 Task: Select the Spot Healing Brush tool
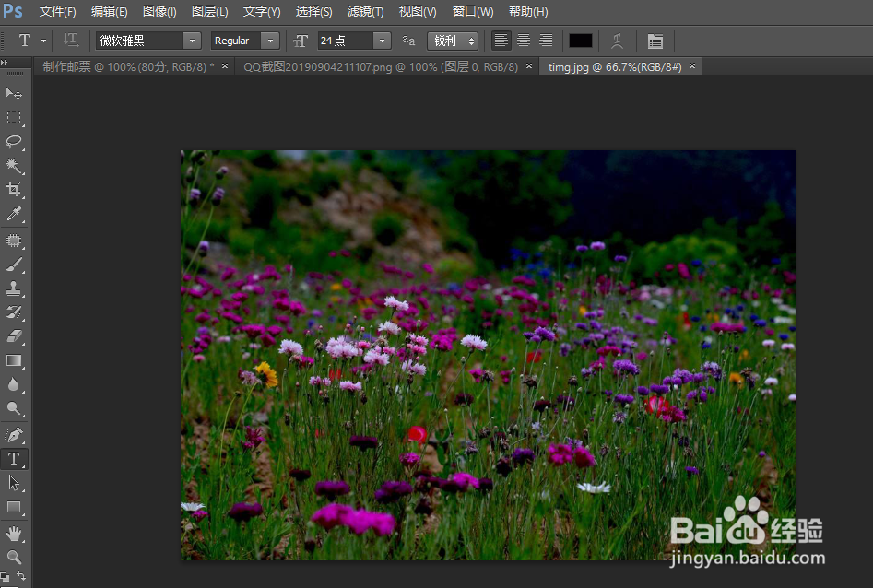(x=14, y=241)
